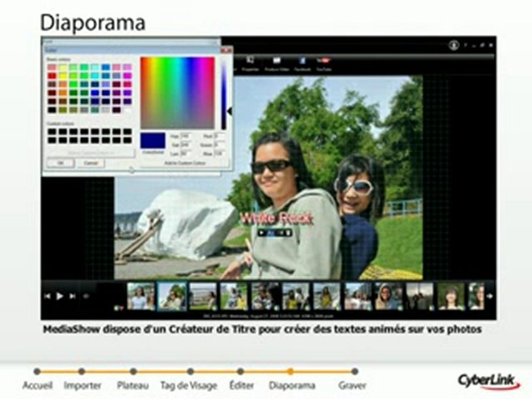532x399 pixels.
Task: Focus the Hue value field
Action: tap(186, 136)
